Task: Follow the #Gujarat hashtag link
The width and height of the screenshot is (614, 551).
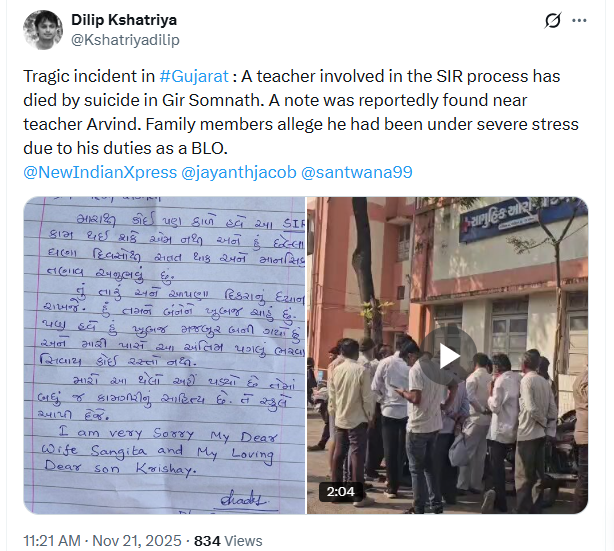Action: click(x=194, y=76)
